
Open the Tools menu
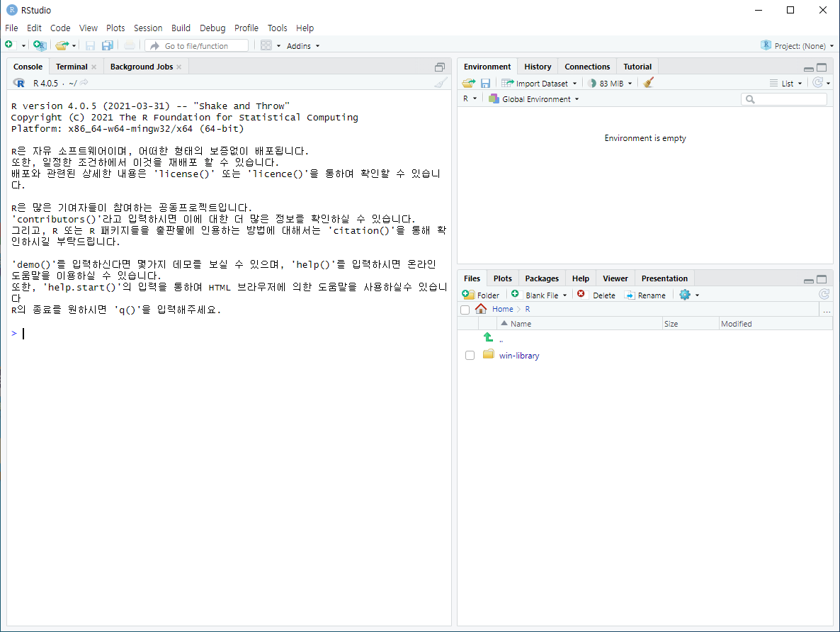click(x=278, y=28)
